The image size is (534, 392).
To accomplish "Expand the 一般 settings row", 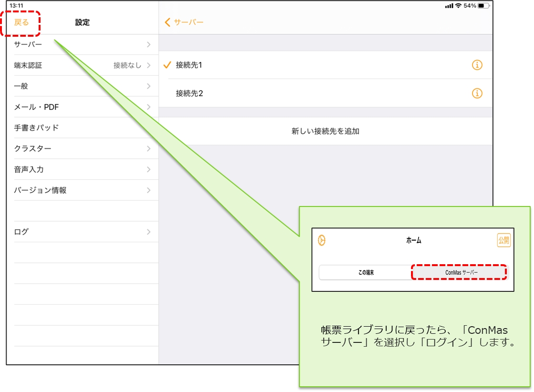I will pos(82,86).
